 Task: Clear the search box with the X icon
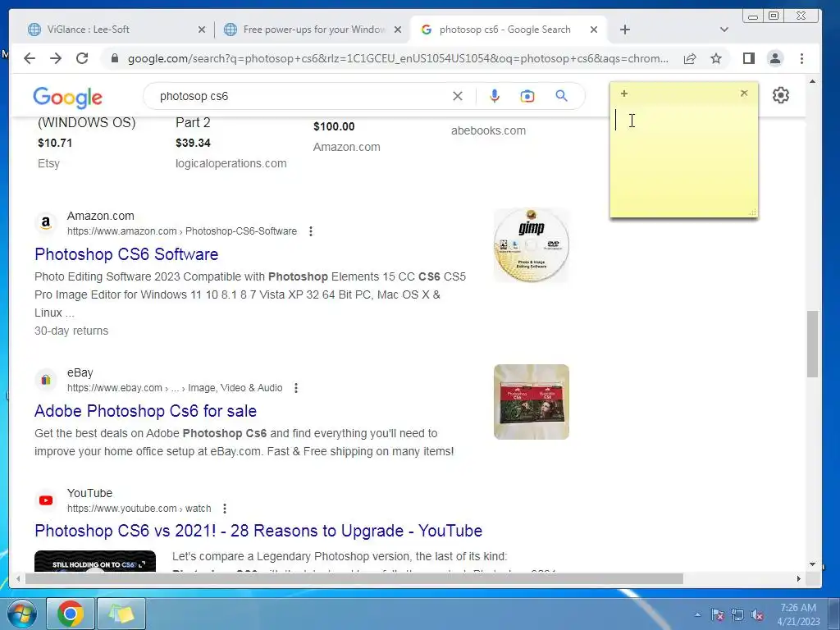coord(458,96)
